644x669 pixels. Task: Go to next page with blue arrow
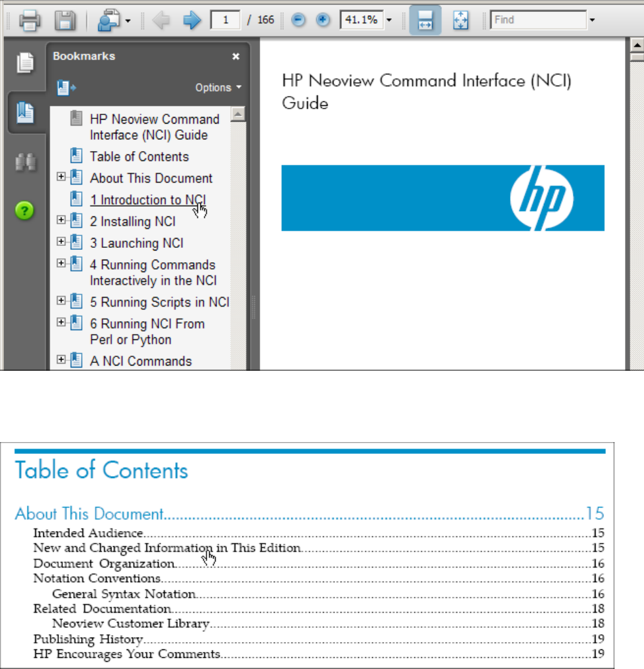click(192, 20)
